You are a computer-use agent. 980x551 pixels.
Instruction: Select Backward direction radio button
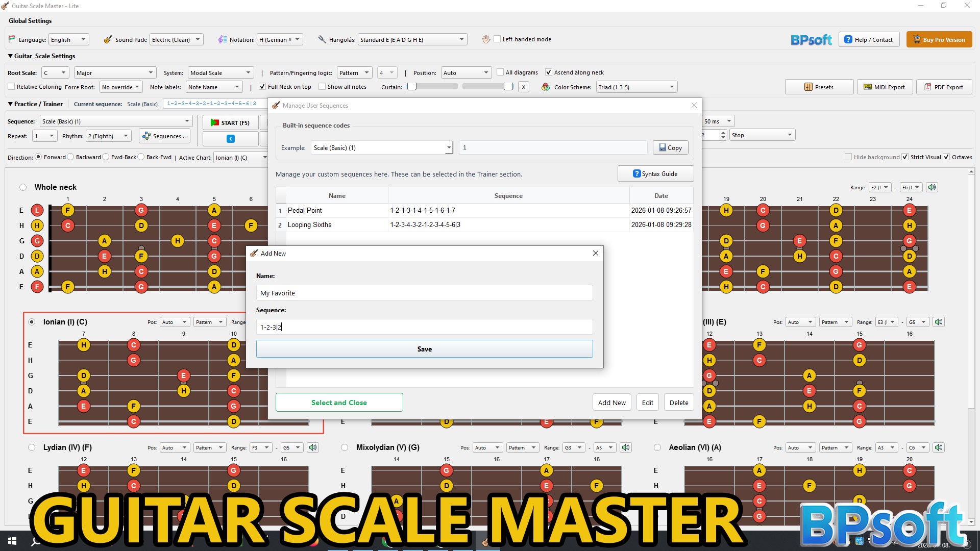71,157
